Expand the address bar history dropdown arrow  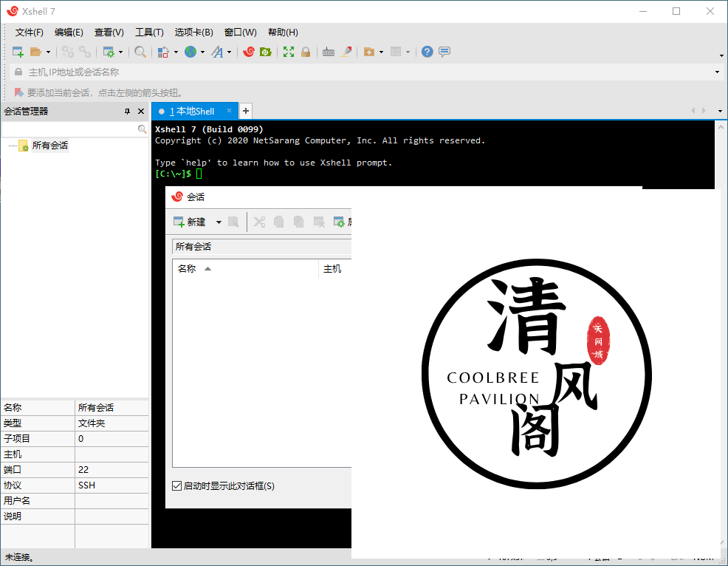click(718, 72)
